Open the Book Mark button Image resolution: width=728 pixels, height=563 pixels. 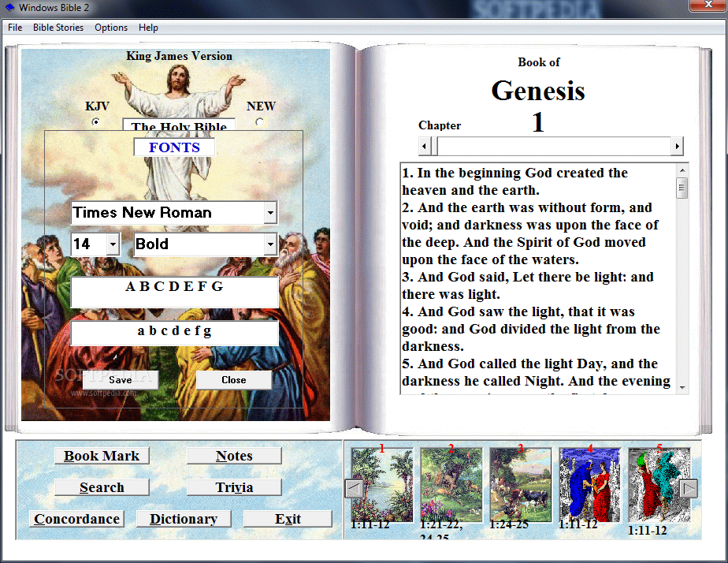(102, 456)
